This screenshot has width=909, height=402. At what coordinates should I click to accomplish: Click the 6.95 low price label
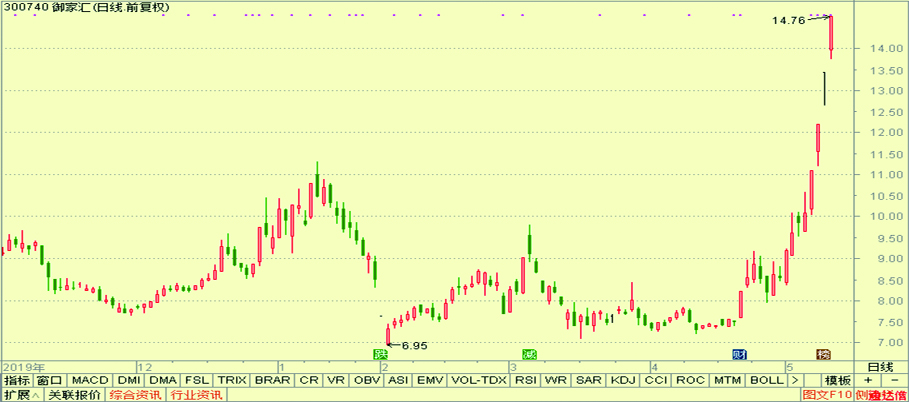tap(414, 346)
